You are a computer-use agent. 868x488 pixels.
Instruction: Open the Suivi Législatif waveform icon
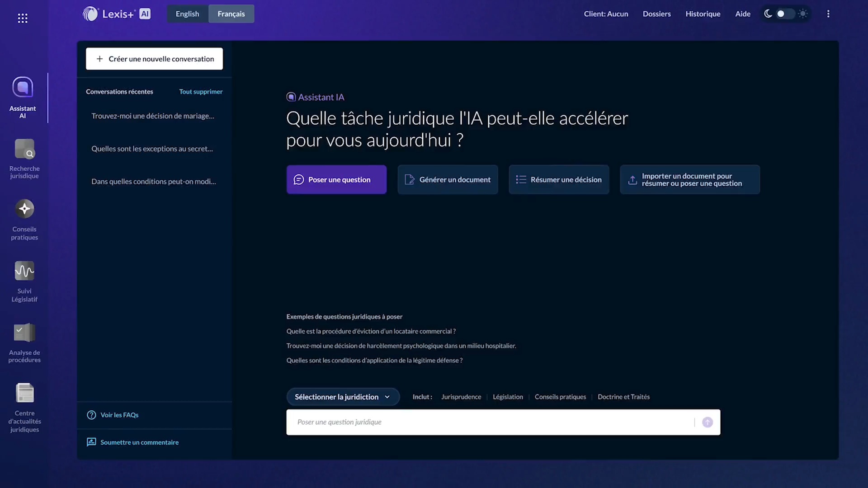tap(24, 271)
